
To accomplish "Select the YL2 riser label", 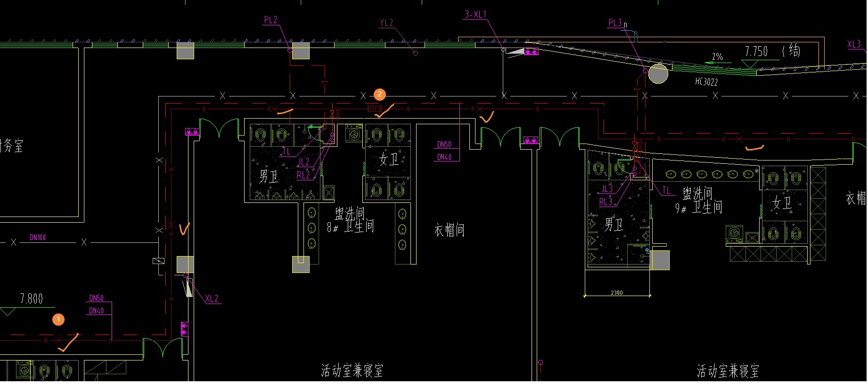I will [386, 23].
